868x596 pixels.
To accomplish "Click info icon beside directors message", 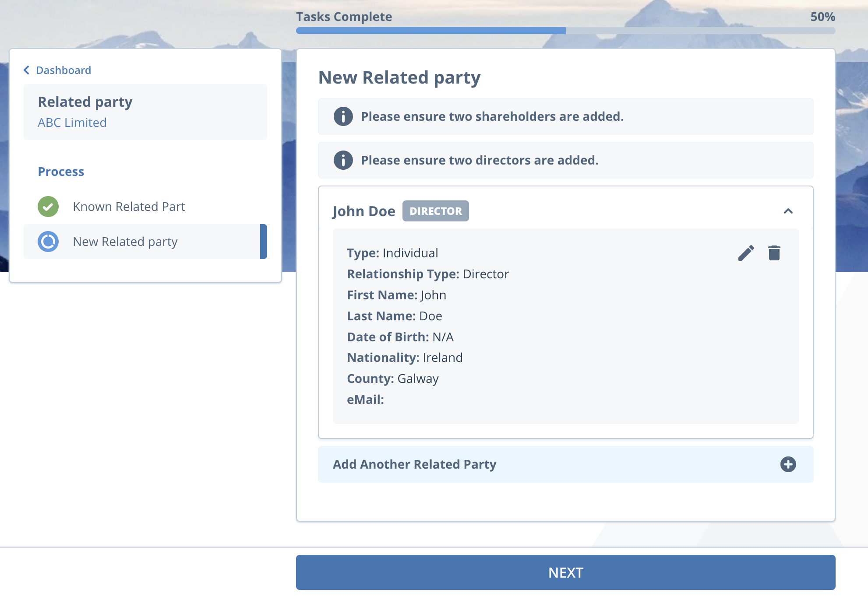I will click(343, 160).
